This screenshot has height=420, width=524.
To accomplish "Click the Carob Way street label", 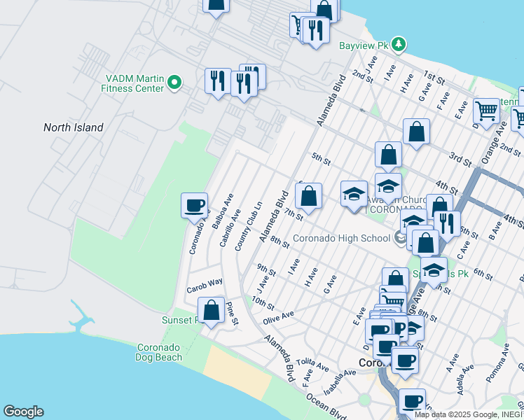I will point(205,286).
